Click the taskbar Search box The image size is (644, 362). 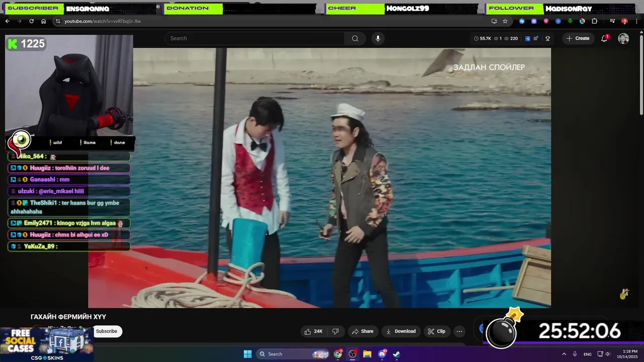click(294, 354)
